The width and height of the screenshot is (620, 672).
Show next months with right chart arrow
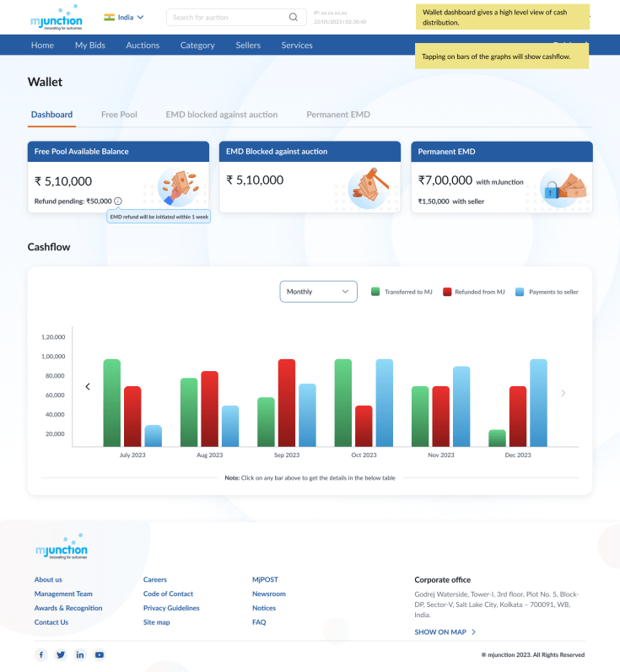(563, 393)
